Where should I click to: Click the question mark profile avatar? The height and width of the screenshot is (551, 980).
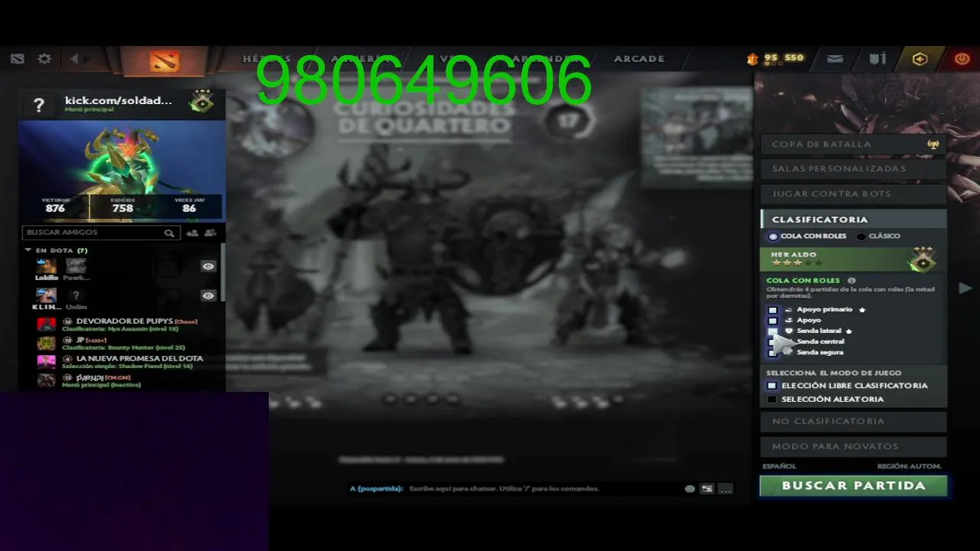(39, 105)
